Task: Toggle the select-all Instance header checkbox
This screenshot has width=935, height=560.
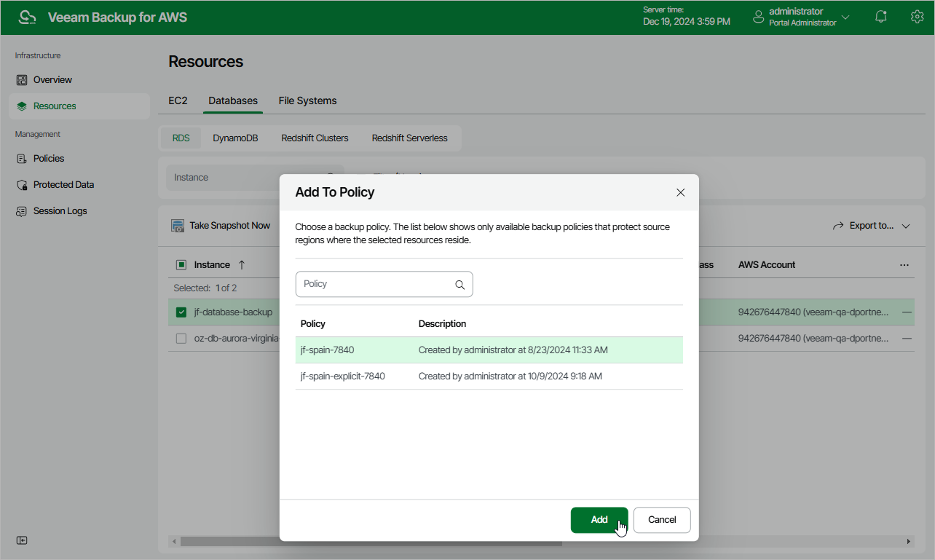Action: pyautogui.click(x=181, y=265)
